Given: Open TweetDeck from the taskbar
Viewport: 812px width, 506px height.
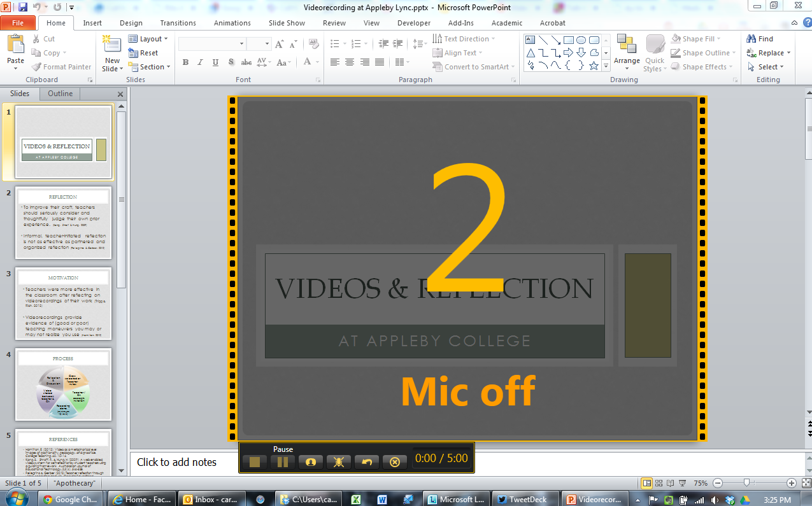Looking at the screenshot, I should coord(527,499).
